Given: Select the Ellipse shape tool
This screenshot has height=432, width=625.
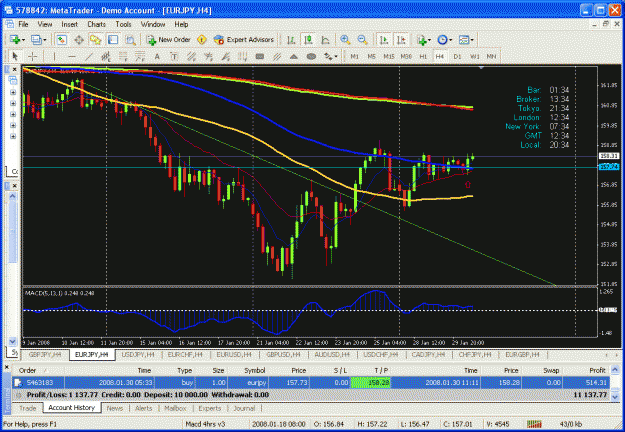Looking at the screenshot, I should pyautogui.click(x=311, y=57).
